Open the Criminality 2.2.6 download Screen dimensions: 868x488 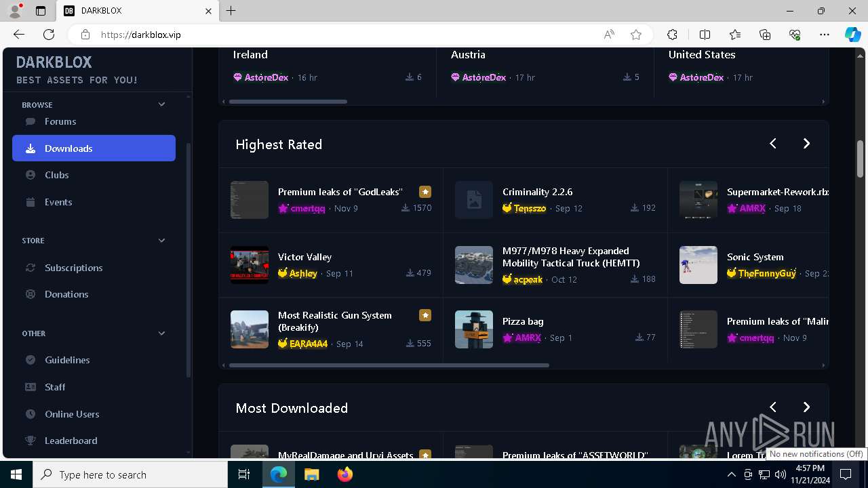pyautogui.click(x=538, y=192)
